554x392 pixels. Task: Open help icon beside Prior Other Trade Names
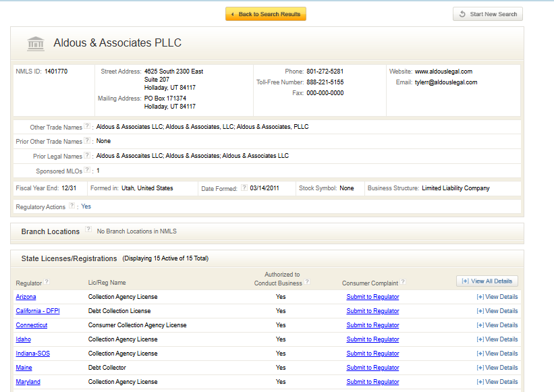click(87, 140)
